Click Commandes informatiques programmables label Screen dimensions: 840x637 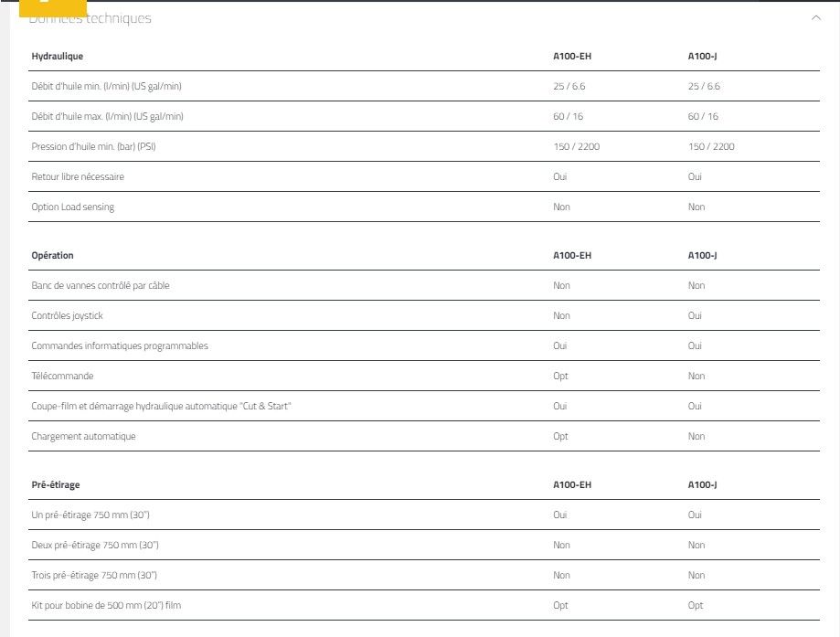[120, 346]
